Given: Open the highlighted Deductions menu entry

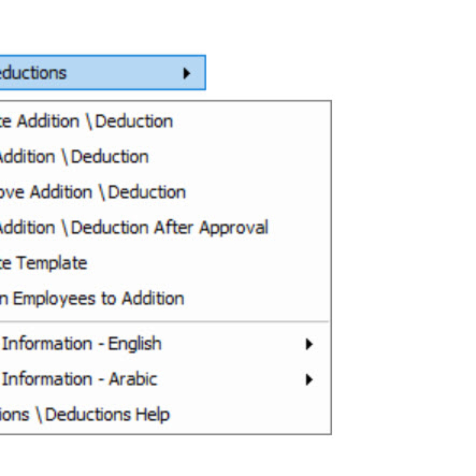Looking at the screenshot, I should (x=103, y=73).
